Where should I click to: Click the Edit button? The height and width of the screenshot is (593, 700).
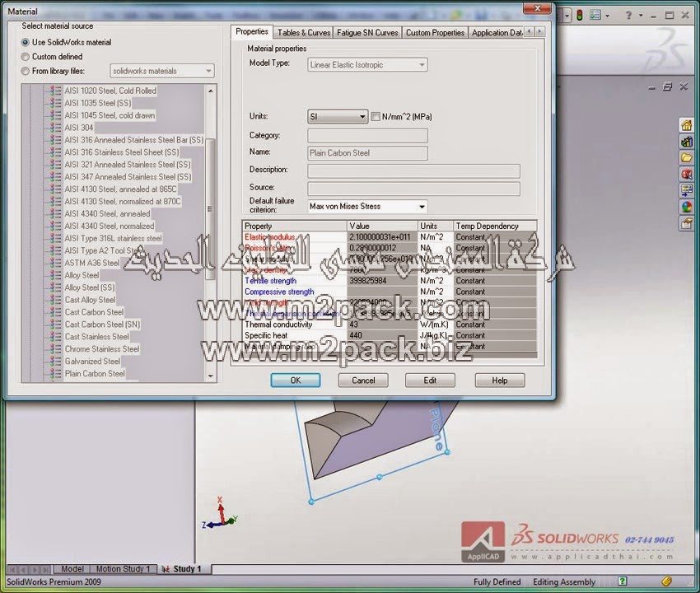tap(430, 380)
